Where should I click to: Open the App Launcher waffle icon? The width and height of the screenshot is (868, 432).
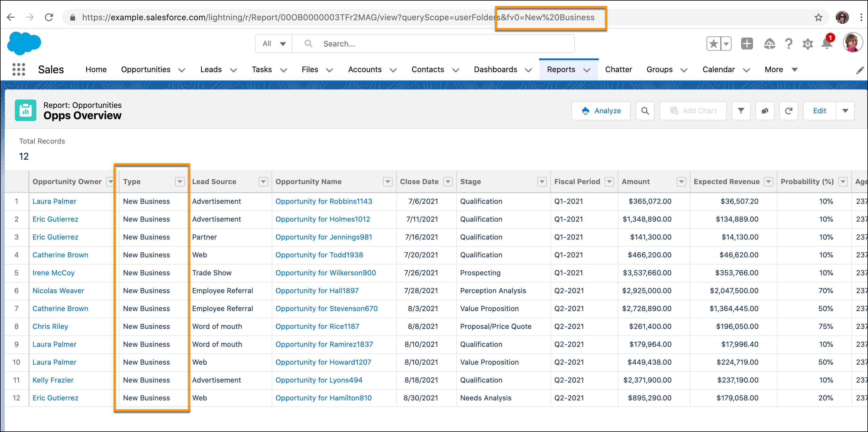18,69
